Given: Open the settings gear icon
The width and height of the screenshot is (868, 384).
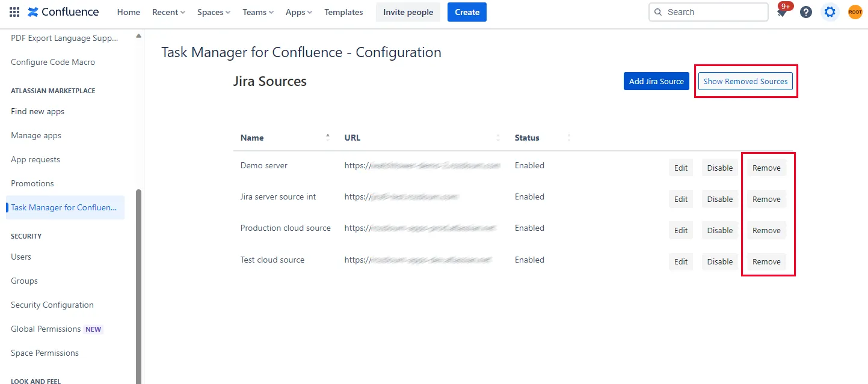Looking at the screenshot, I should pyautogui.click(x=830, y=12).
